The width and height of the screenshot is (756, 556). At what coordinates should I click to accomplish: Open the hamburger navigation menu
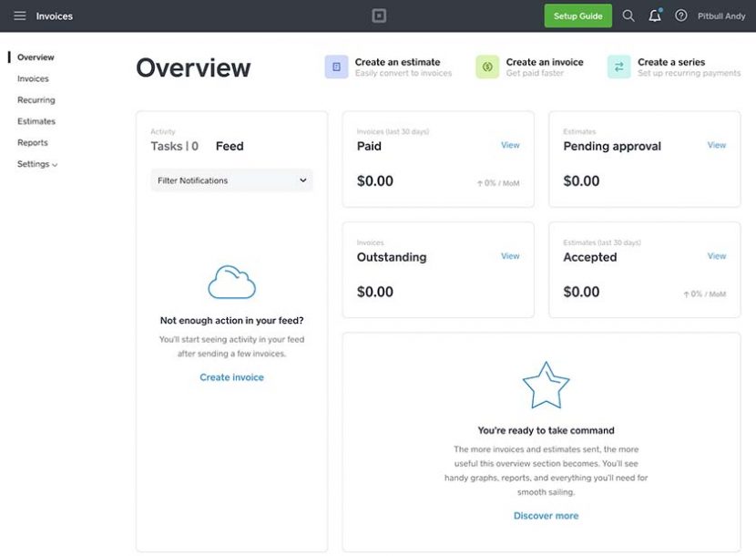point(19,15)
